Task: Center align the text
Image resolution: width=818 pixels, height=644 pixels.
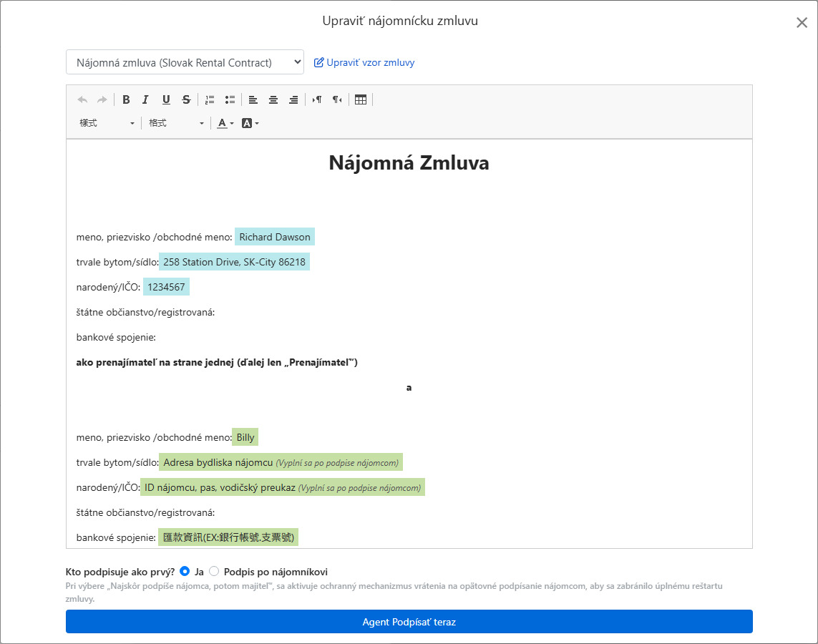Action: click(x=273, y=99)
